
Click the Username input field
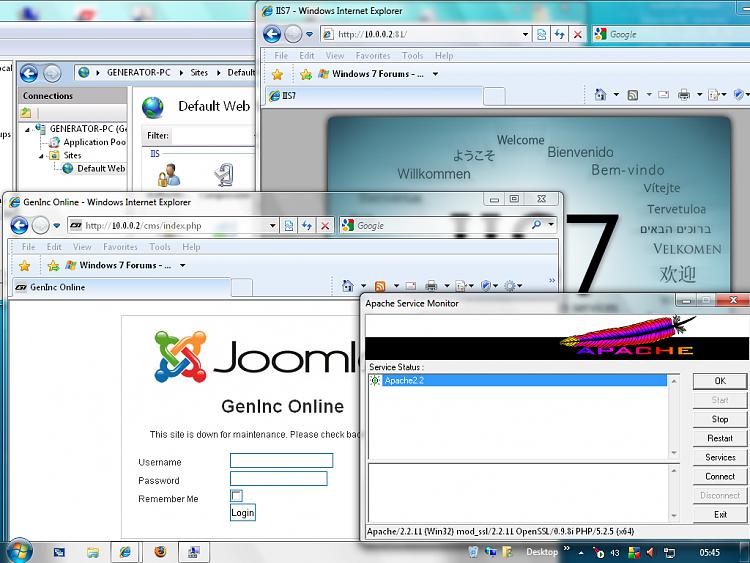tap(281, 461)
